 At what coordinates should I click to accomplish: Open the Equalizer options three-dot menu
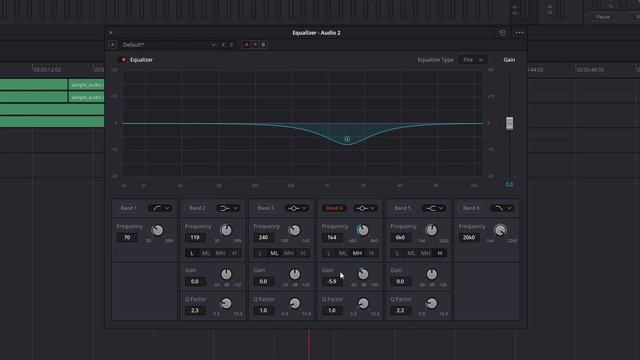click(x=519, y=33)
